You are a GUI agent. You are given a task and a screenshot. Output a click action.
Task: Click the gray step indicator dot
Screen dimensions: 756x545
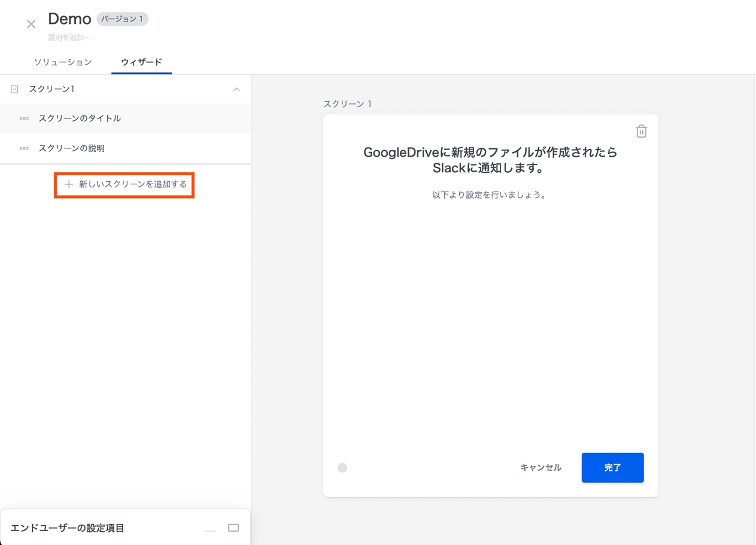coord(342,468)
